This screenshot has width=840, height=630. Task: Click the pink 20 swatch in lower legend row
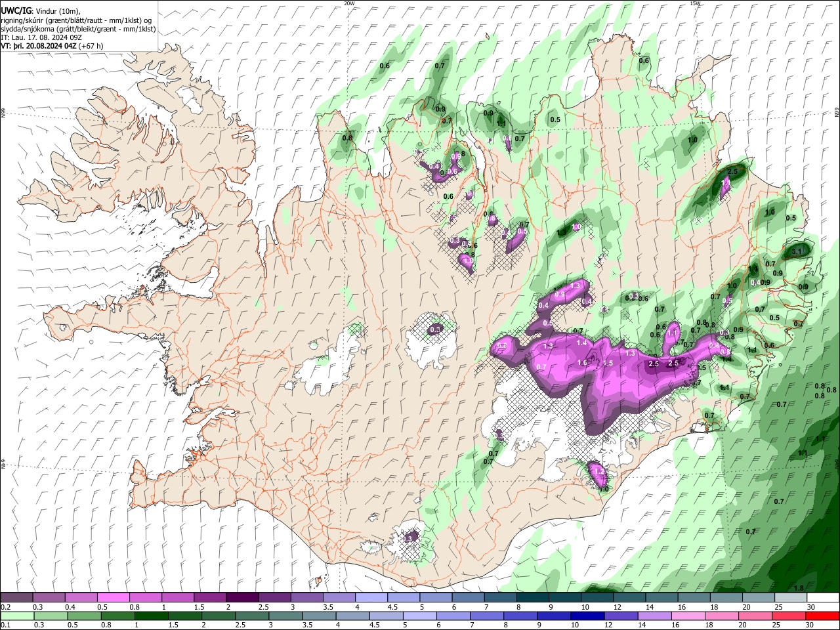tap(755, 616)
